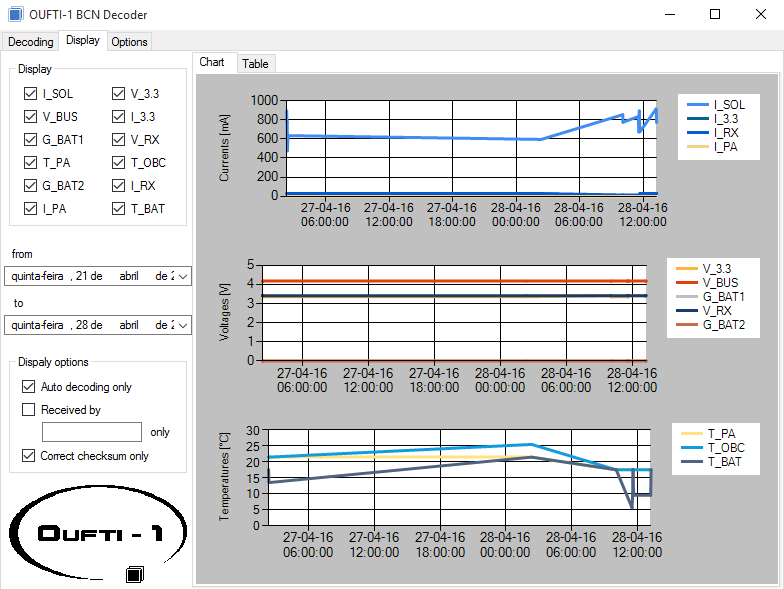Minimize the decoder window
The image size is (784, 589).
[668, 14]
